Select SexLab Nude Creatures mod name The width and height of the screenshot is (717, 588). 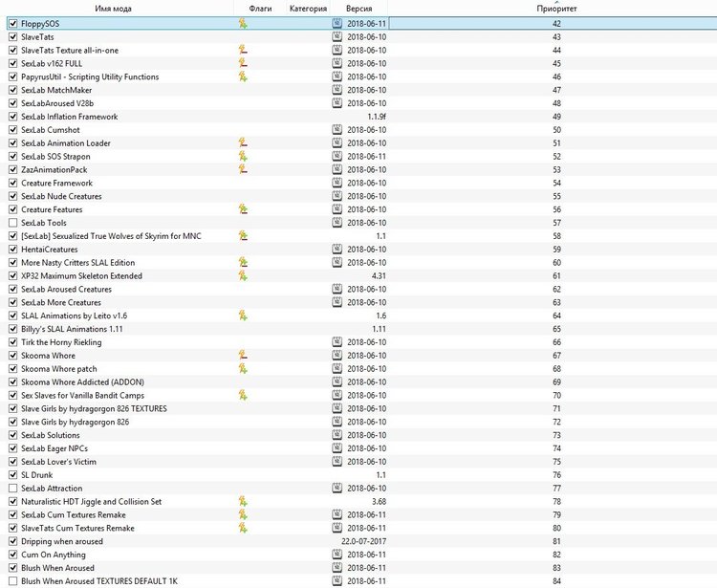[61, 196]
